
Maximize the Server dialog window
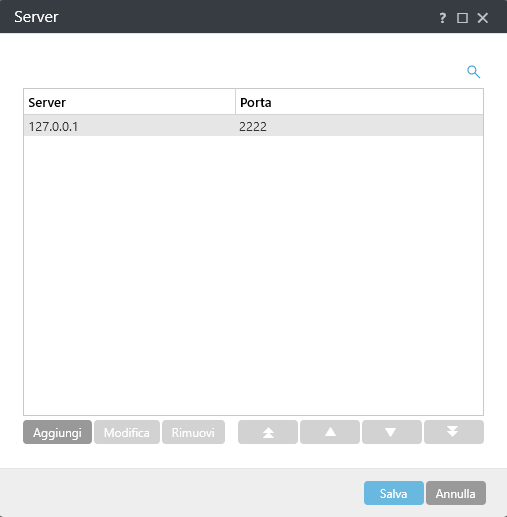click(x=462, y=18)
